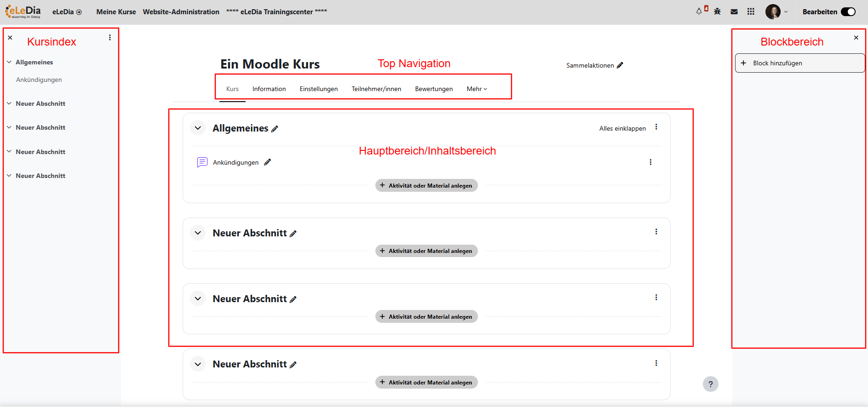Open the user profile avatar menu

click(x=773, y=12)
